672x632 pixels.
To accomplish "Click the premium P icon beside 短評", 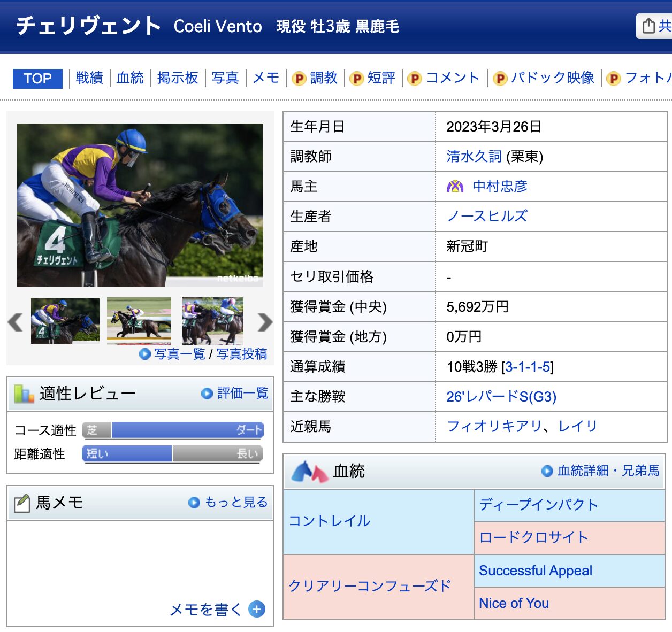I will click(x=356, y=79).
